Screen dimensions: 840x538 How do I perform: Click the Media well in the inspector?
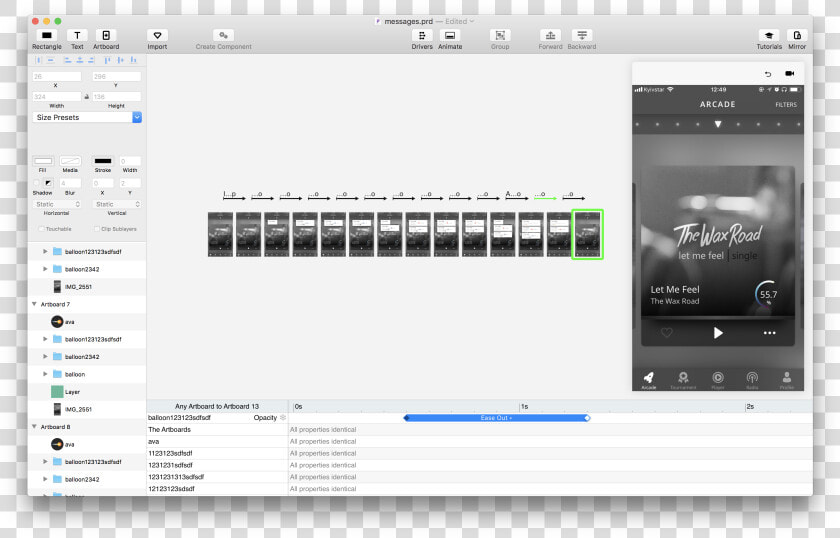[x=70, y=161]
